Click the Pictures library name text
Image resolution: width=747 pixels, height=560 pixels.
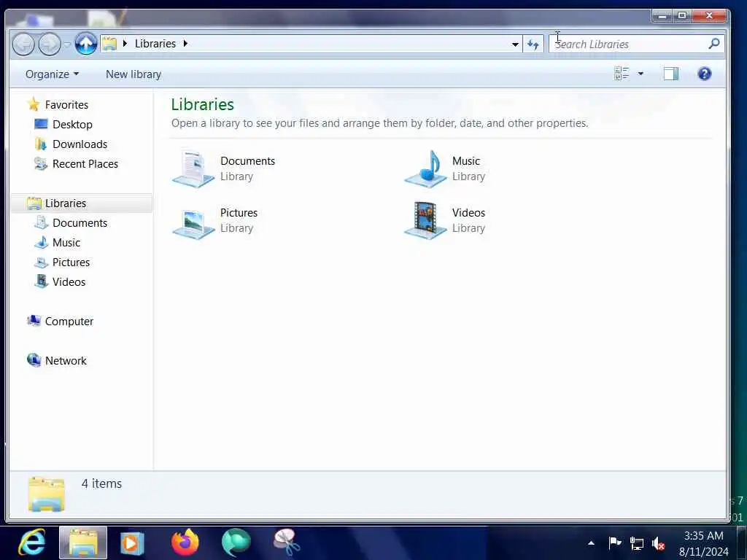click(239, 213)
